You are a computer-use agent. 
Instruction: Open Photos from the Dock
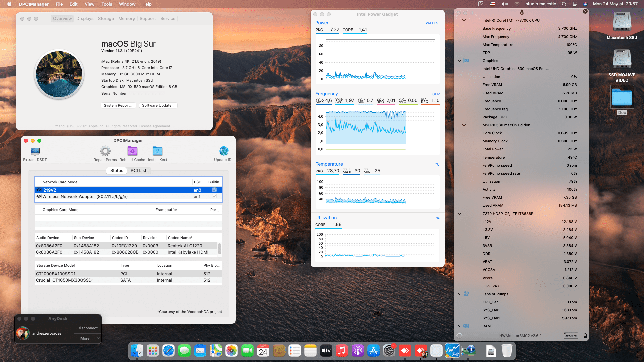[231, 351]
